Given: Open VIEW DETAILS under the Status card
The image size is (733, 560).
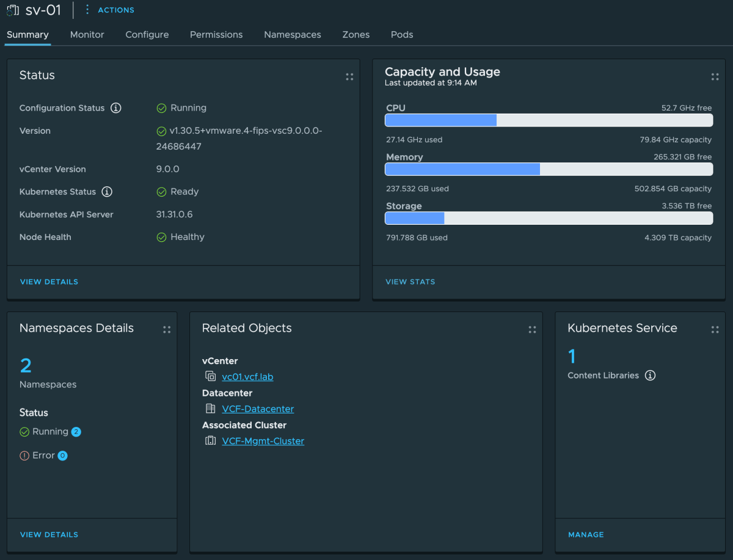Looking at the screenshot, I should tap(49, 282).
